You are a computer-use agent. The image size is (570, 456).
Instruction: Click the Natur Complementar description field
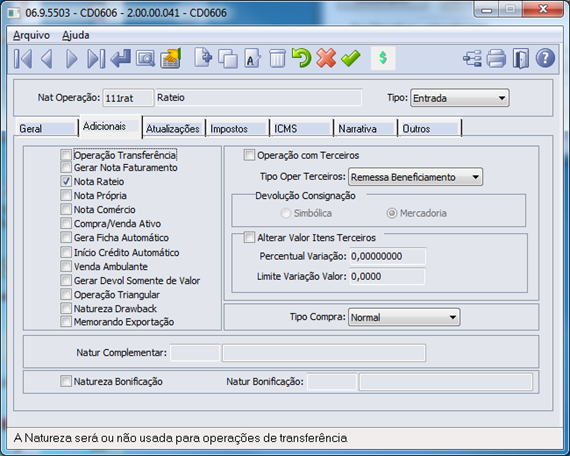(x=324, y=353)
